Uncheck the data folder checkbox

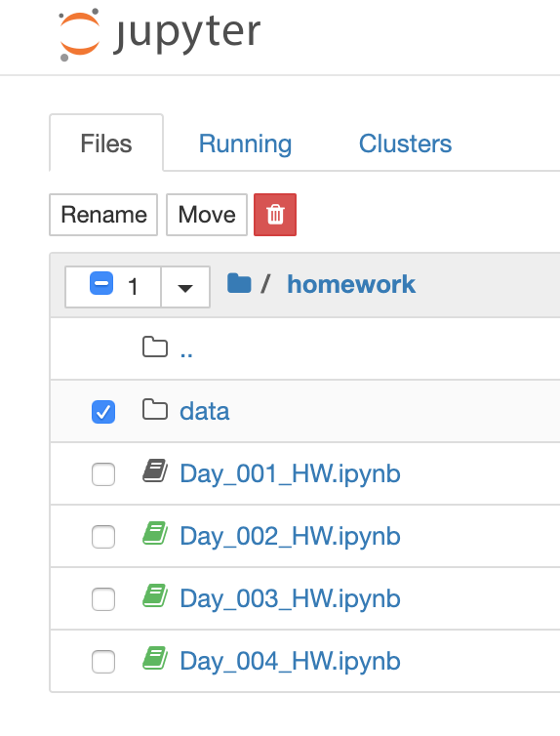(x=103, y=412)
